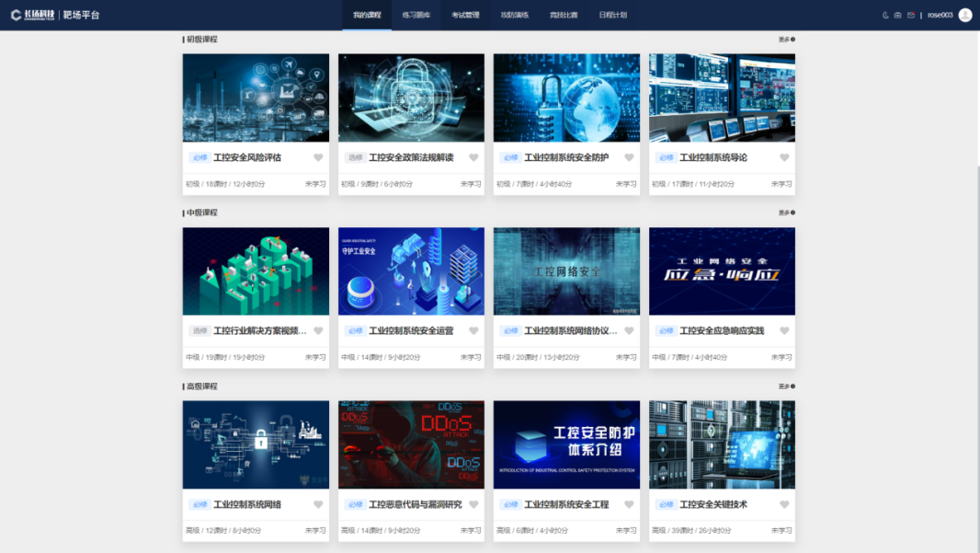Show more 高级课程 via 更多
This screenshot has width=980, height=553.
coord(786,386)
